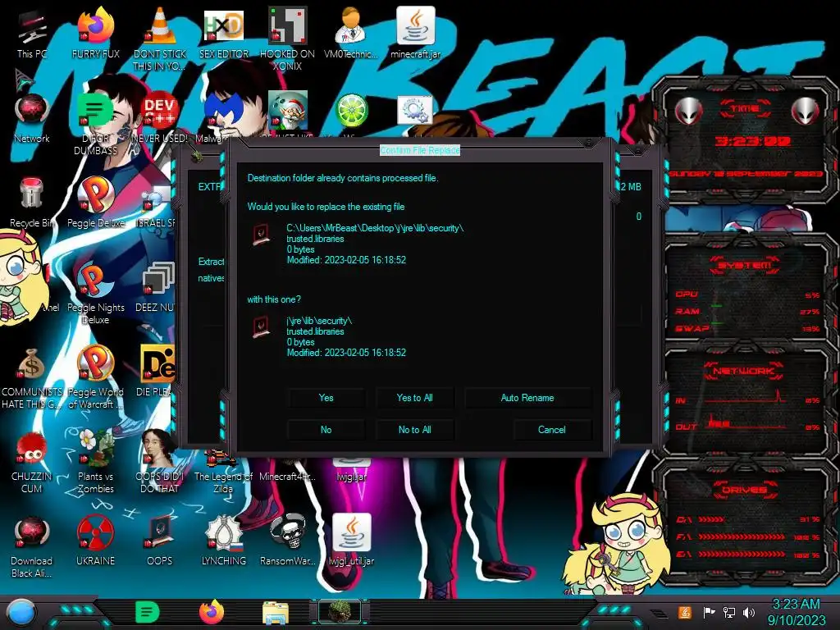This screenshot has height=630, width=840.
Task: Open the network tray icon
Action: point(728,612)
